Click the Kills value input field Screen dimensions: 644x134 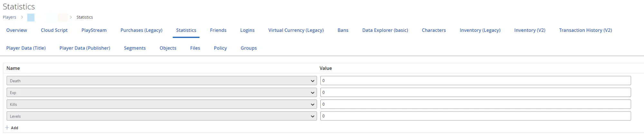475,104
